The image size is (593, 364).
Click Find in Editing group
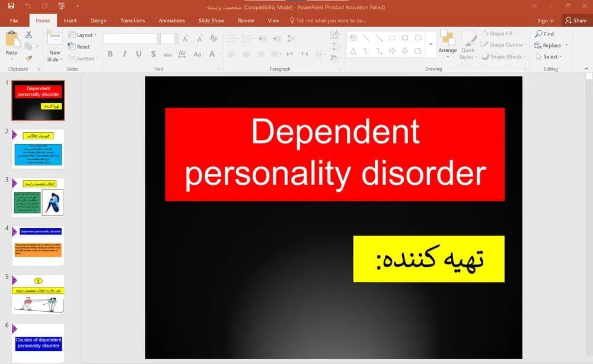pyautogui.click(x=544, y=34)
